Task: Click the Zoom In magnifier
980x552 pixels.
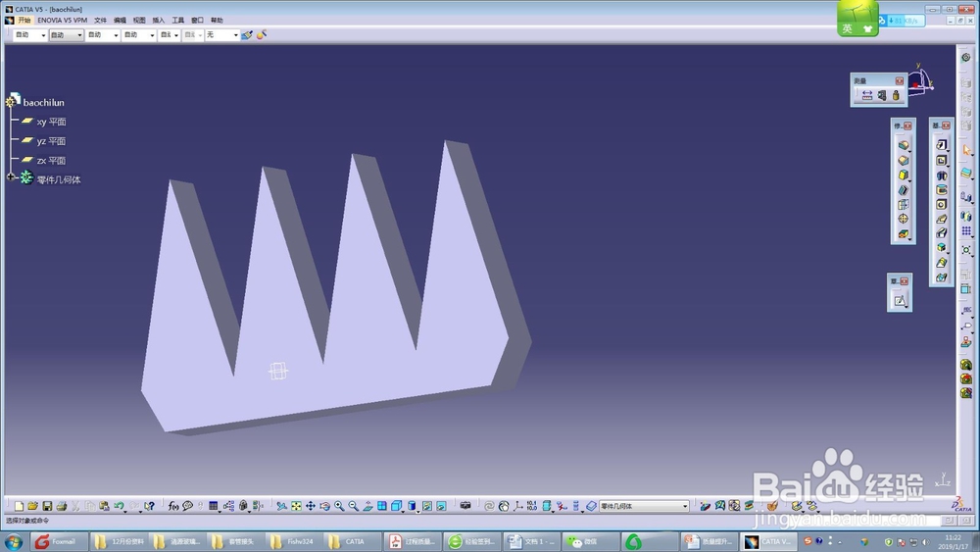Action: click(339, 506)
